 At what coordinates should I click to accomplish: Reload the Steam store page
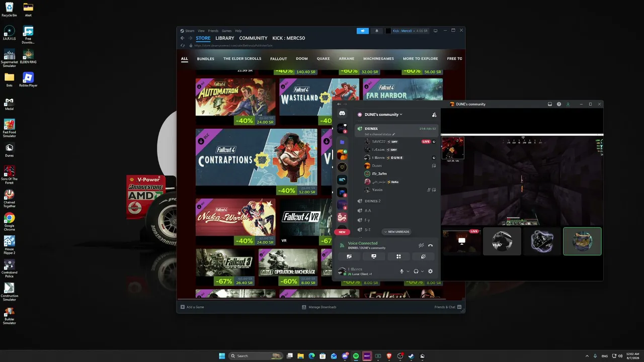tap(183, 45)
